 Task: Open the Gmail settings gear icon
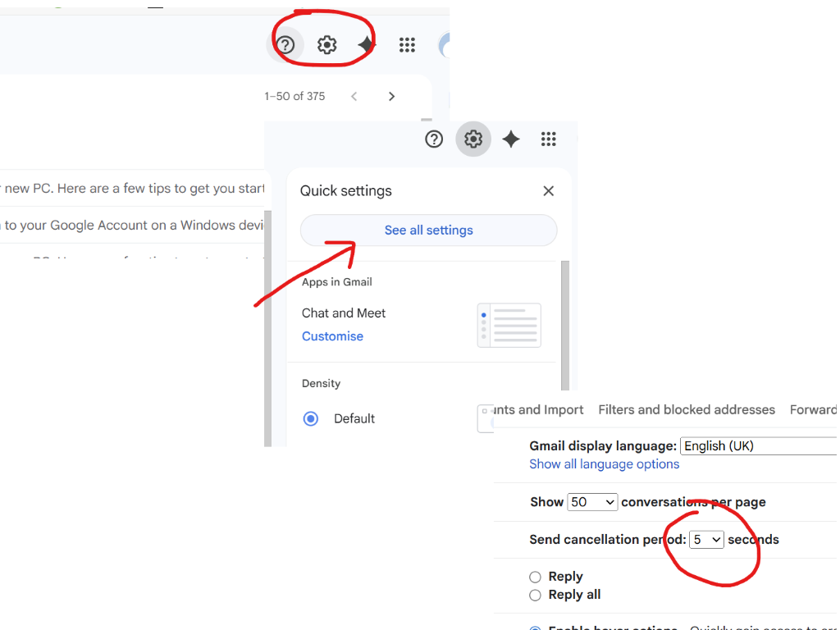click(x=326, y=45)
